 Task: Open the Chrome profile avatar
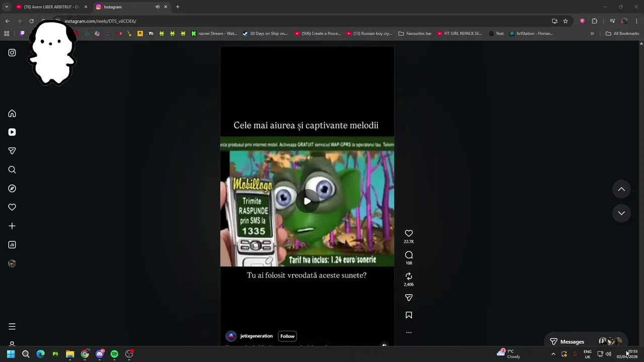point(624,21)
